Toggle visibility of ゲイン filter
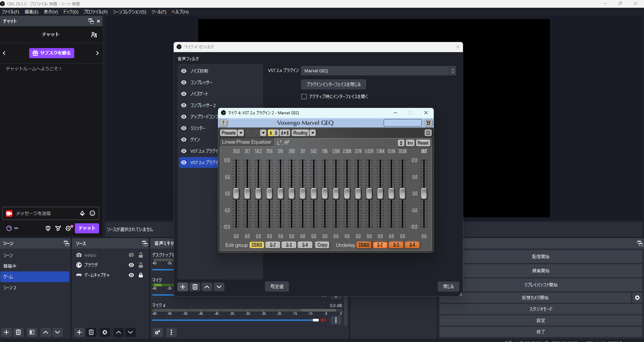 point(184,140)
